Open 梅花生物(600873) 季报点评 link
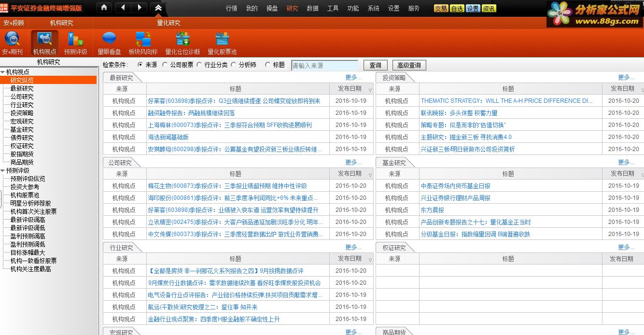The width and height of the screenshot is (644, 335). coord(227,186)
